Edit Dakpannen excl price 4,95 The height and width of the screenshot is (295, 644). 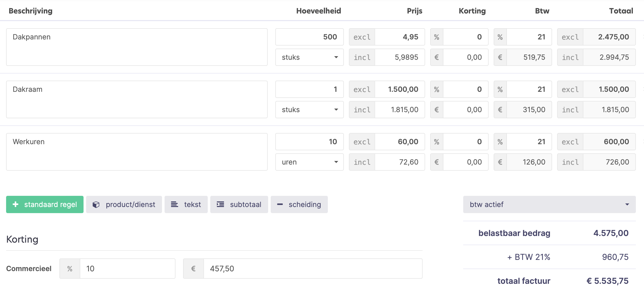(x=400, y=37)
